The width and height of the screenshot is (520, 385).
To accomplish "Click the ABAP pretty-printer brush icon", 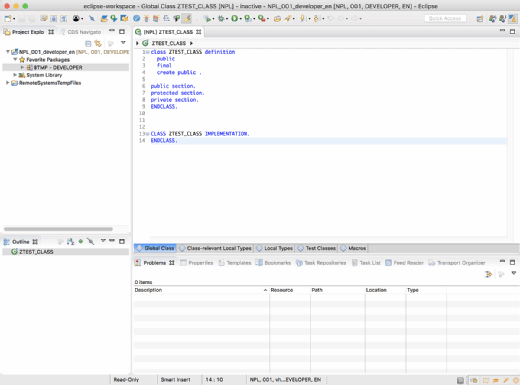I will click(x=187, y=18).
